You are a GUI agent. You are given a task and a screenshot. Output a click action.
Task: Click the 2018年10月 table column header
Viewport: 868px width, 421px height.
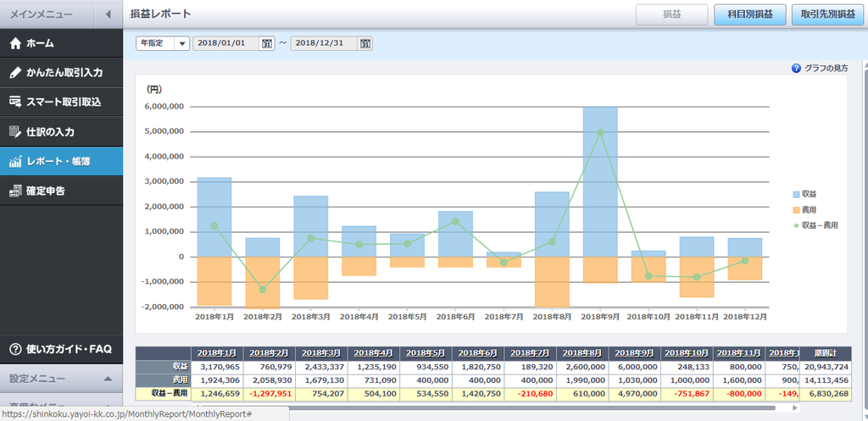tap(687, 353)
